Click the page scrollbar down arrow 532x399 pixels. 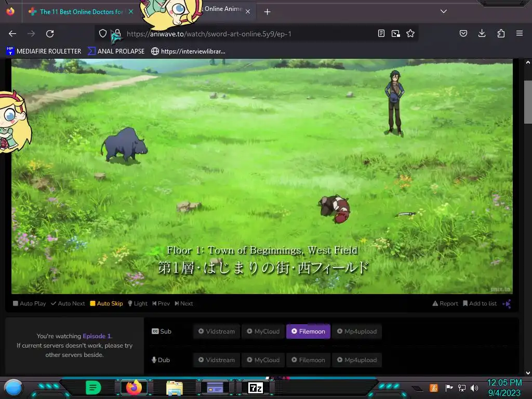pos(528,373)
